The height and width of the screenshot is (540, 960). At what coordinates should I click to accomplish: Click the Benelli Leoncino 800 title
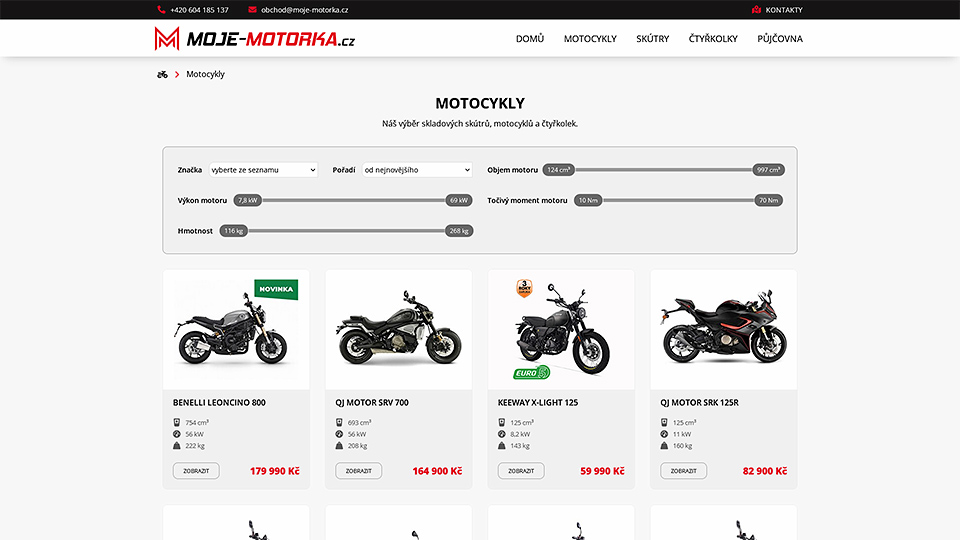219,402
